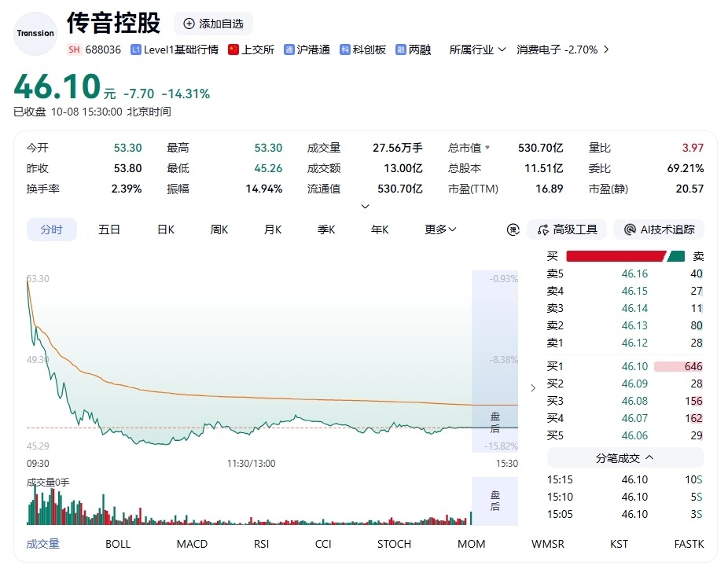The width and height of the screenshot is (728, 569).
Task: Select 成交量 indicator tab
Action: pos(43,544)
